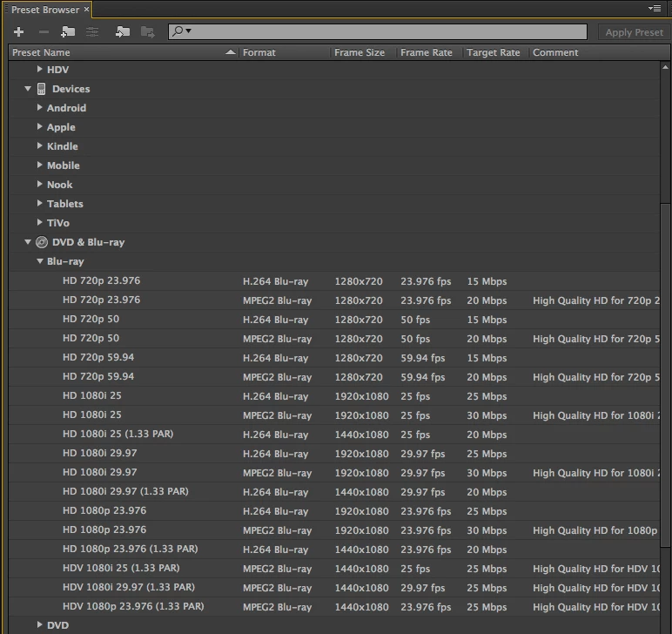This screenshot has height=634, width=672.
Task: Select HD 720p 50 MPEG2 Blu-ray preset
Action: click(334, 338)
